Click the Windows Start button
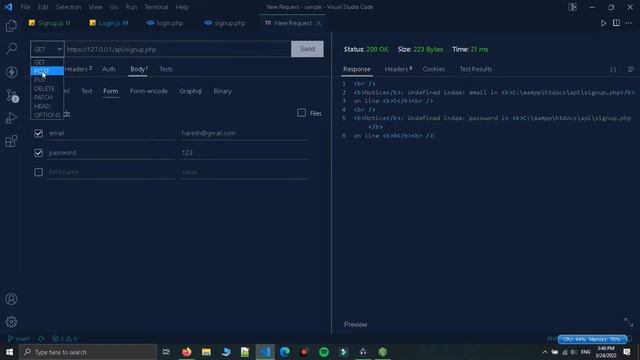This screenshot has height=360, width=640. tap(9, 352)
